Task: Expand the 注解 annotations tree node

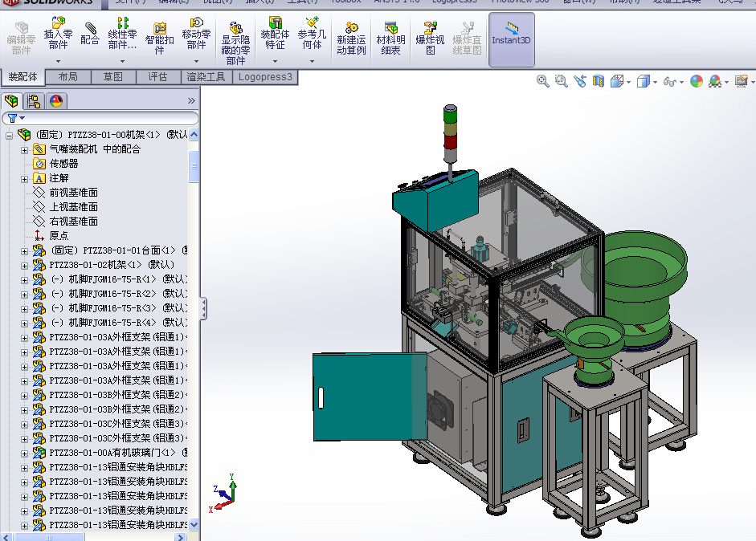Action: (24, 179)
